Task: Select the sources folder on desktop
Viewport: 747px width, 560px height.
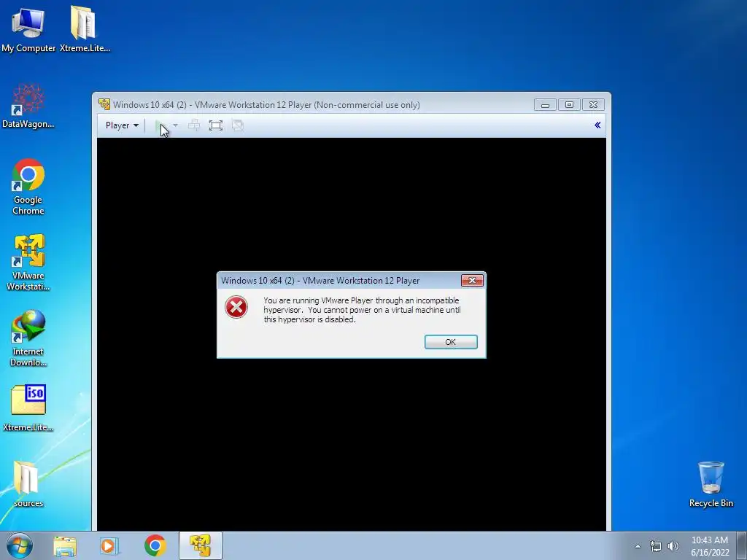Action: pyautogui.click(x=28, y=484)
